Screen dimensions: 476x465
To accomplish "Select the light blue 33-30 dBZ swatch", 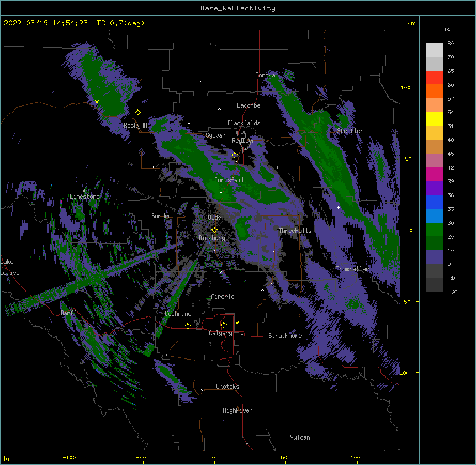I will (434, 216).
